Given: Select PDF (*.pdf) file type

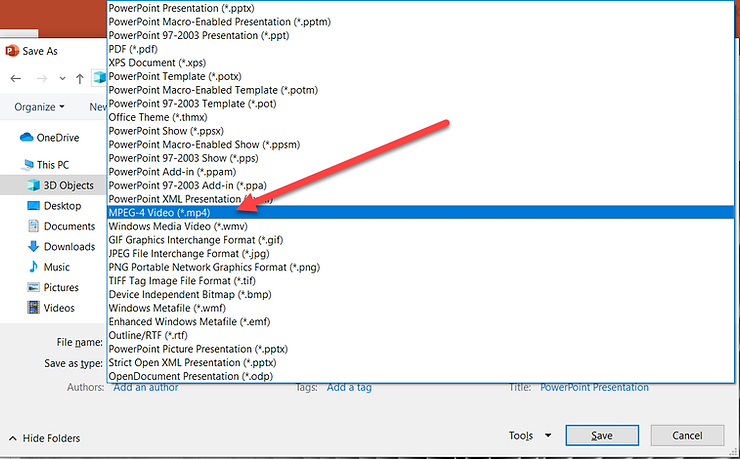Looking at the screenshot, I should click(x=420, y=50).
